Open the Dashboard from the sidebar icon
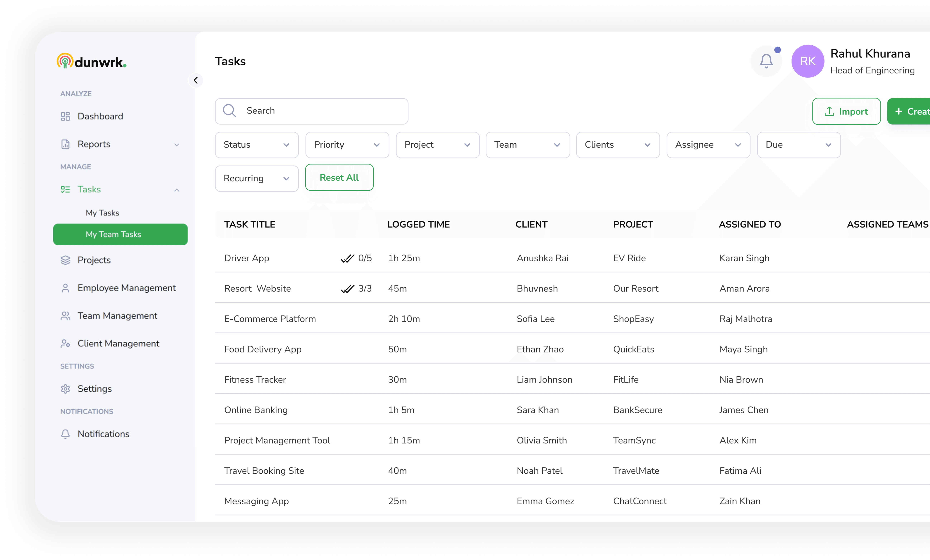Viewport: 930px width, 560px height. [x=65, y=116]
